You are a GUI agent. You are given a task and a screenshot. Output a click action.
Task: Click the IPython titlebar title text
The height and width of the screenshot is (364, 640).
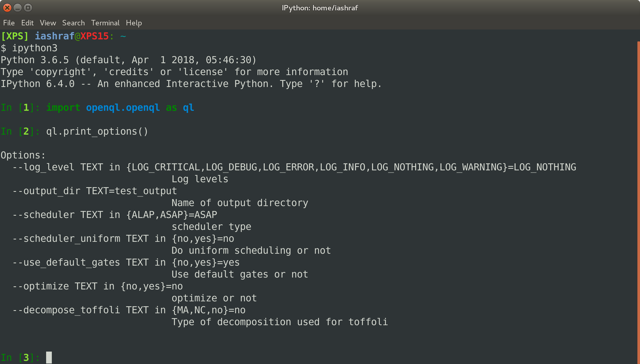tap(320, 8)
